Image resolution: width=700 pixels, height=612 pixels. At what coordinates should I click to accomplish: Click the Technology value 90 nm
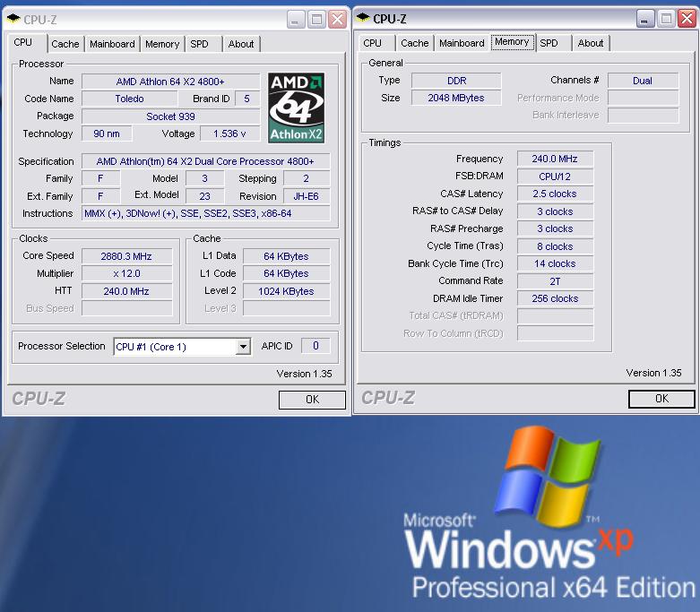tap(107, 134)
